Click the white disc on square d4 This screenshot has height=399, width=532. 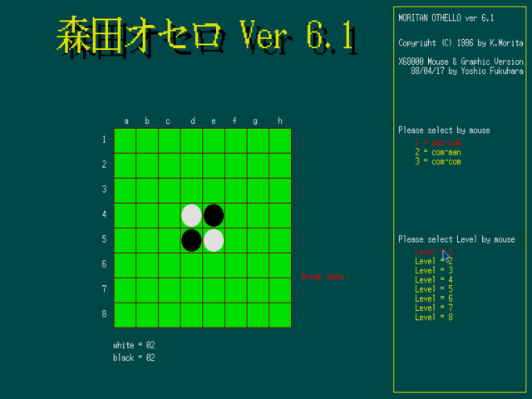pos(192,215)
